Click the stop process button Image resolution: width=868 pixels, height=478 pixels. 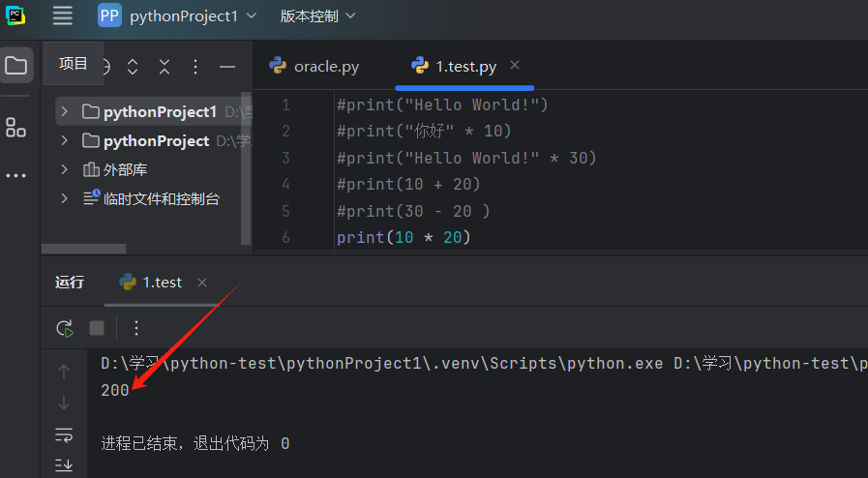(x=97, y=328)
